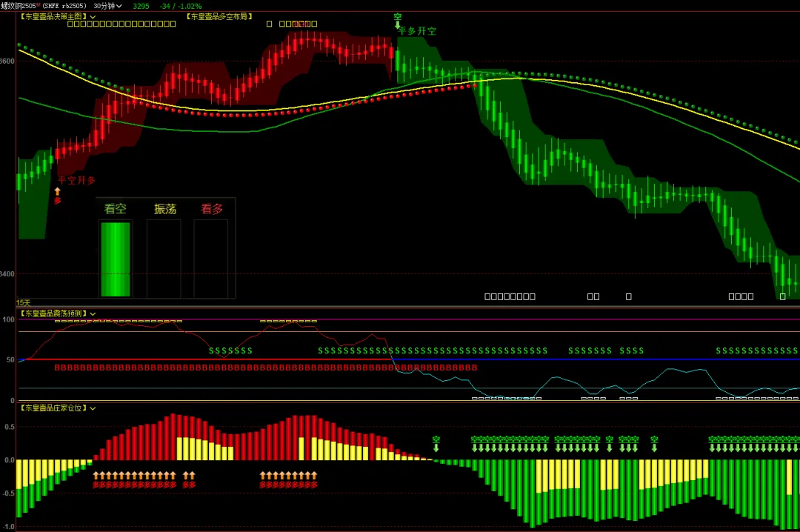Screen dimensions: 800x532
Task: Click the price change -34 / -1.02%
Action: [181, 6]
